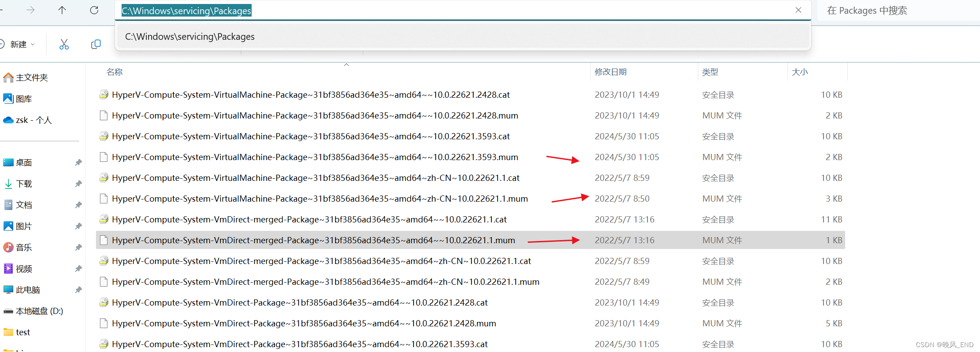
Task: Click the 3 KB size value
Action: click(x=834, y=199)
